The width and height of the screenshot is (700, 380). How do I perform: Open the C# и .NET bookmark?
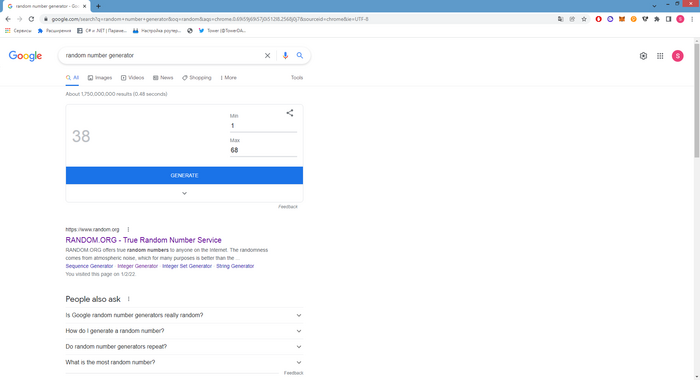pos(102,31)
